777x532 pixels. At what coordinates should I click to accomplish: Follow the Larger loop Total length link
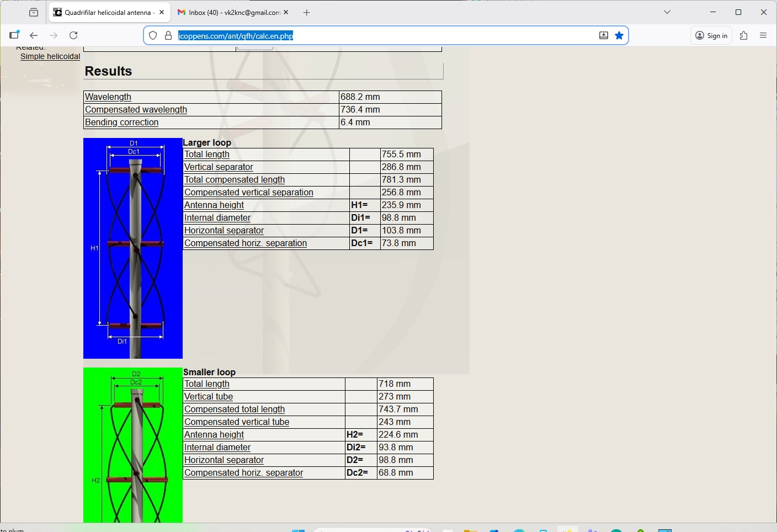tap(207, 154)
